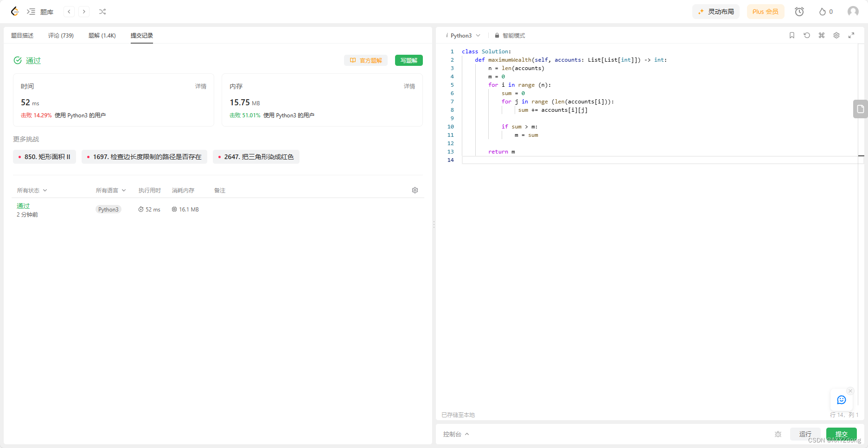868x448 pixels.
Task: Open the timer clock icon
Action: coord(799,12)
